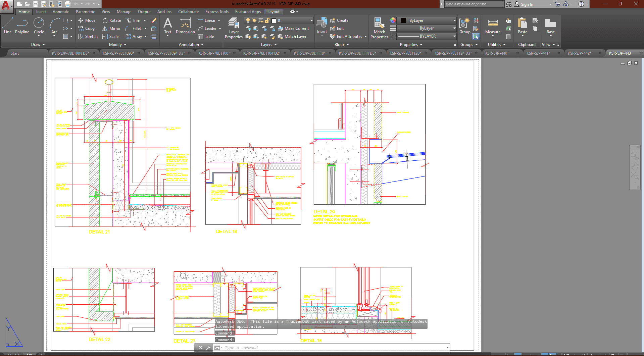Image resolution: width=644 pixels, height=356 pixels.
Task: Click the object color ByLayer swatch
Action: pos(404,20)
